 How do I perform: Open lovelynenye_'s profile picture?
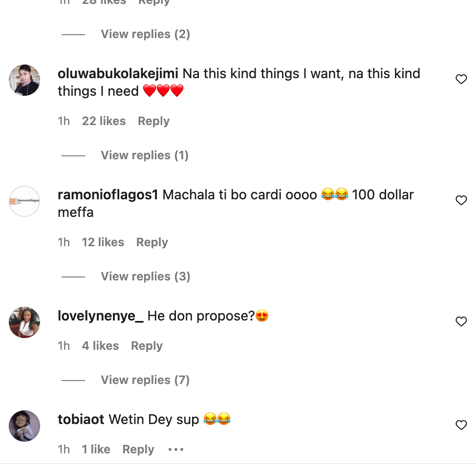(24, 322)
